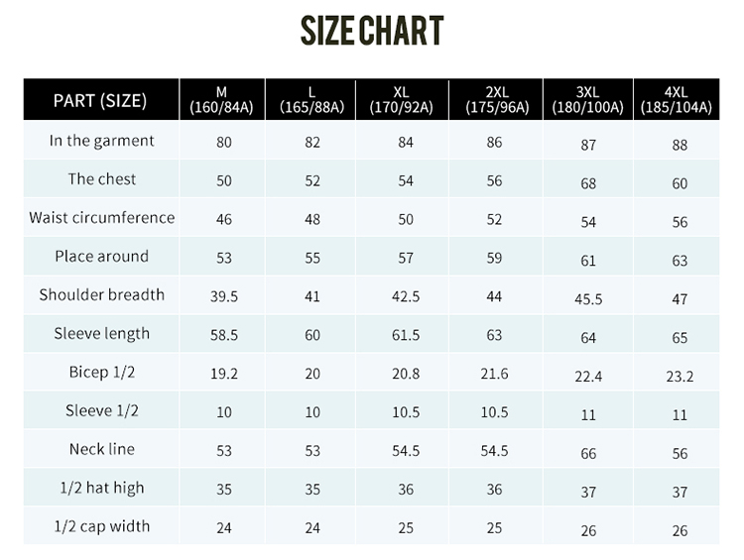Click the M (160/84A) column header
Image resolution: width=744 pixels, height=560 pixels.
[223, 100]
